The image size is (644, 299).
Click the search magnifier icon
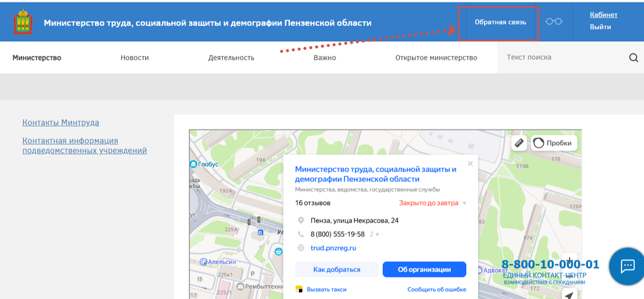click(633, 58)
